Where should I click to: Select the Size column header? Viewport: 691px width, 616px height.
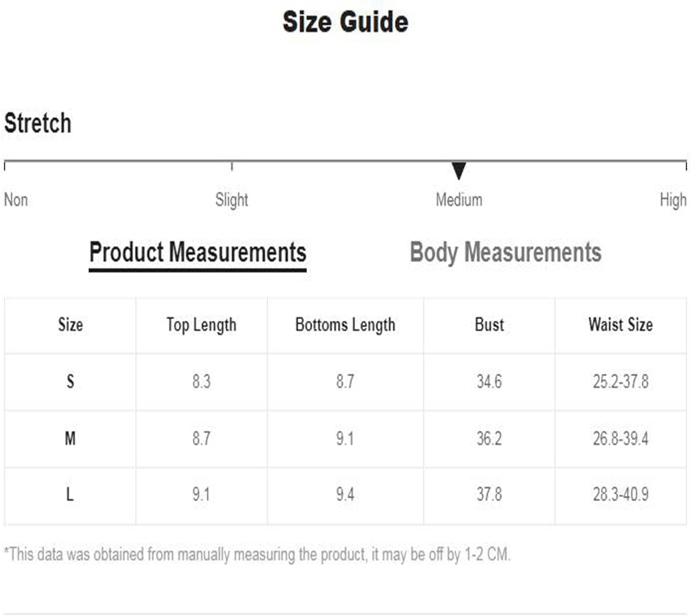tap(70, 324)
